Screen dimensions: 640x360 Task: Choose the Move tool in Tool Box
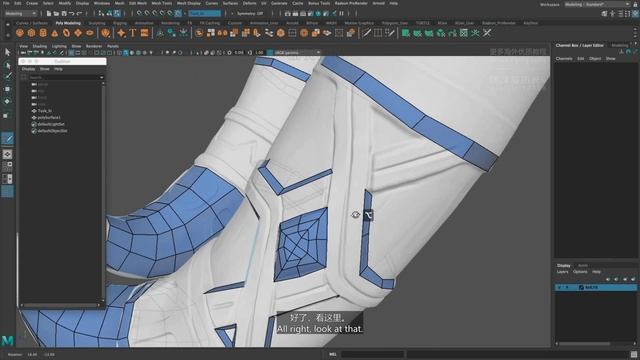tap(7, 89)
